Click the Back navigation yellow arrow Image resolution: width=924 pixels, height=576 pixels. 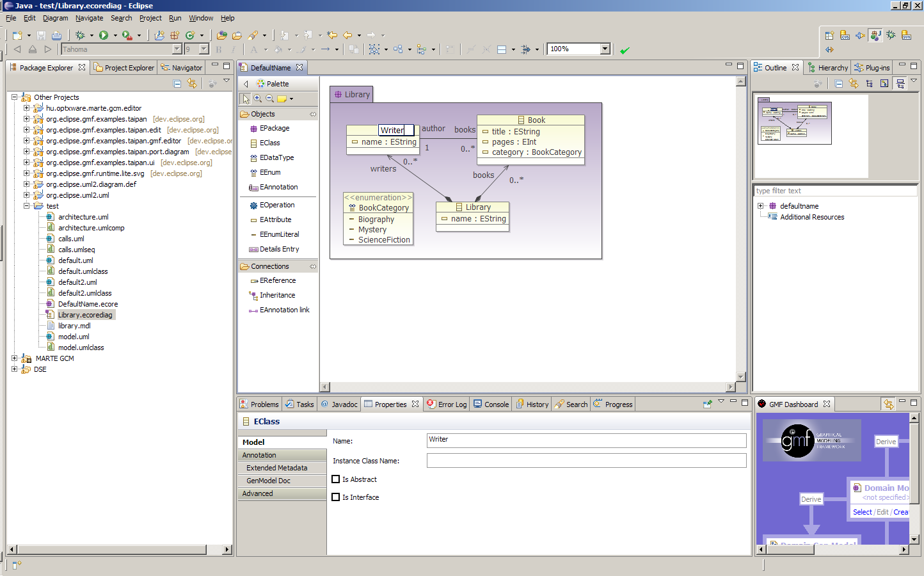point(347,35)
